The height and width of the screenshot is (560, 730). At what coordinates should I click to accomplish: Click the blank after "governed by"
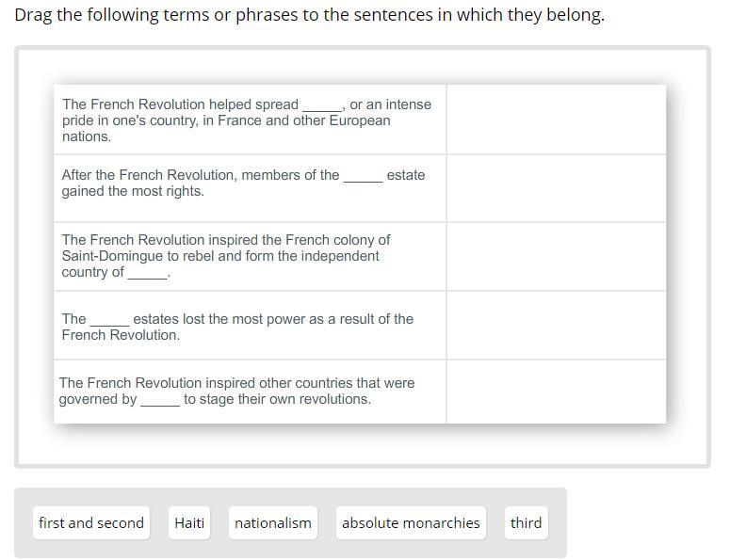click(x=160, y=401)
